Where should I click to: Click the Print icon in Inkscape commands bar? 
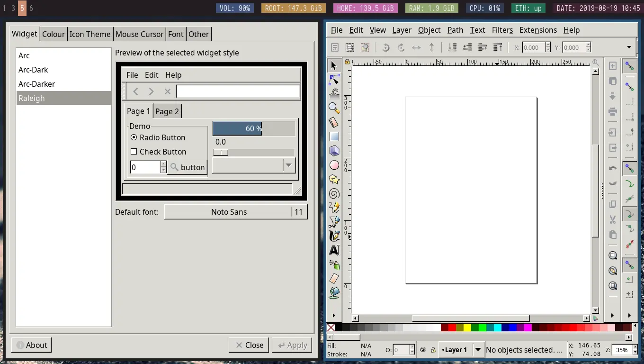tap(613, 112)
